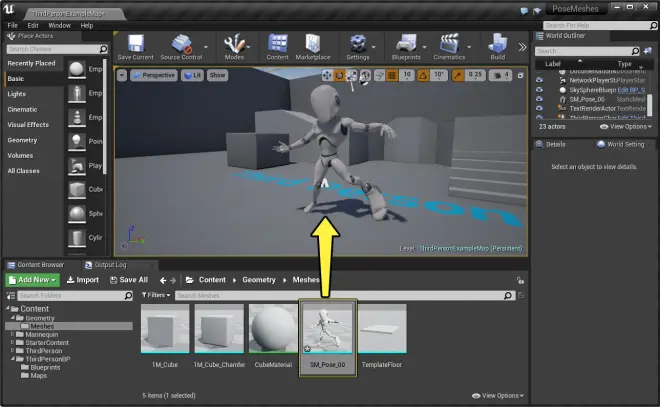Image resolution: width=660 pixels, height=407 pixels.
Task: Toggle grid snapping in the viewport toolbar
Action: [392, 75]
